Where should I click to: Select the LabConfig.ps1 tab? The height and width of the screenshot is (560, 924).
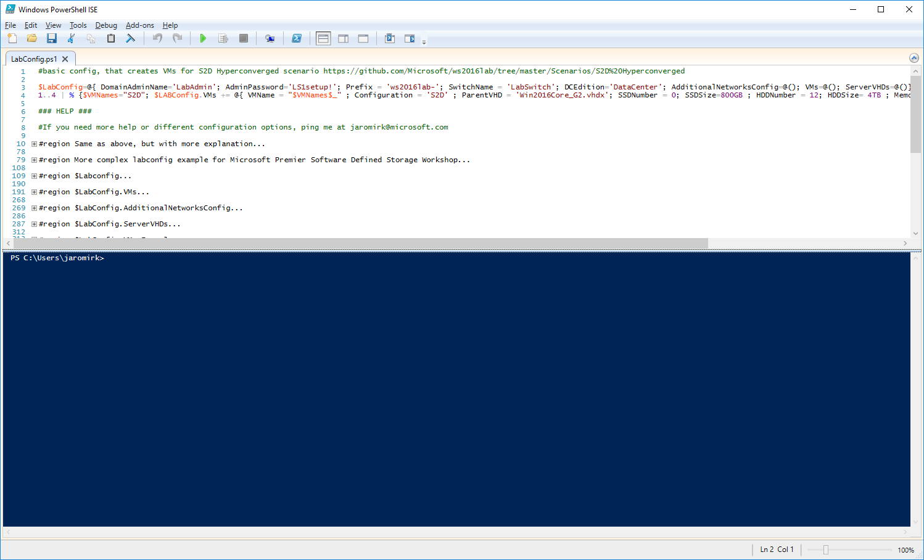coord(34,59)
